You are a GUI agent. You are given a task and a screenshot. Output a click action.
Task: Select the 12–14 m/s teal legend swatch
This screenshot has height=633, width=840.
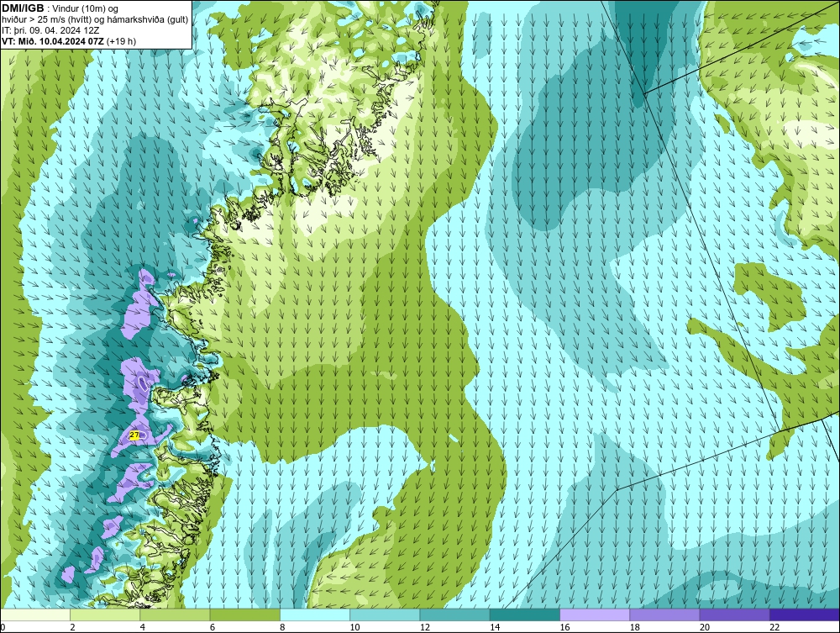pyautogui.click(x=454, y=615)
